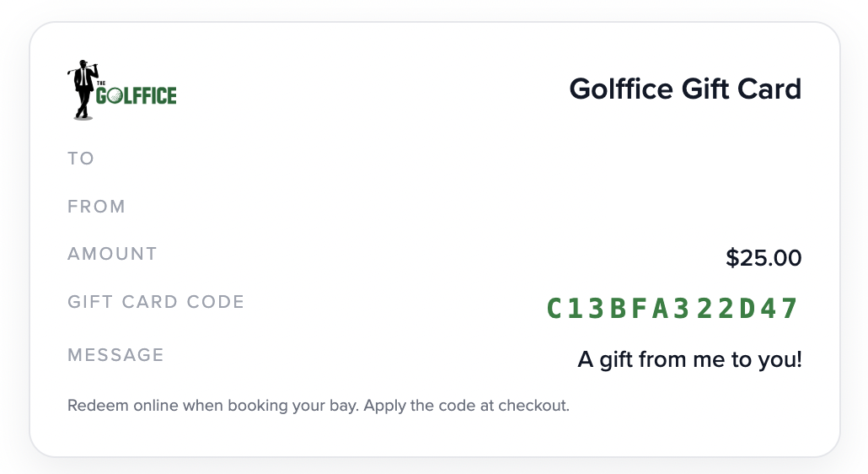The height and width of the screenshot is (474, 868).
Task: Select the gift card code C13BFA322D47
Action: coord(672,309)
